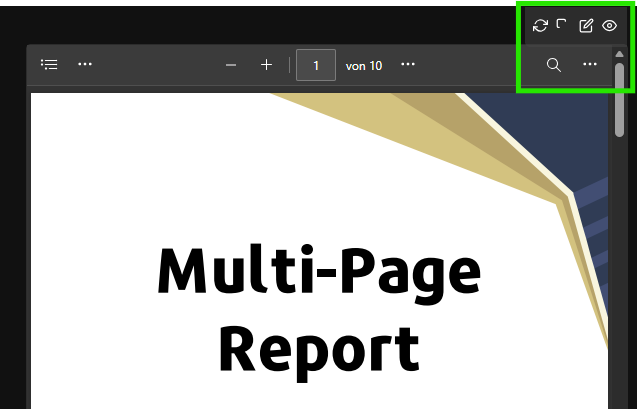This screenshot has width=637, height=409.
Task: Toggle the eye preview icon
Action: [x=609, y=25]
